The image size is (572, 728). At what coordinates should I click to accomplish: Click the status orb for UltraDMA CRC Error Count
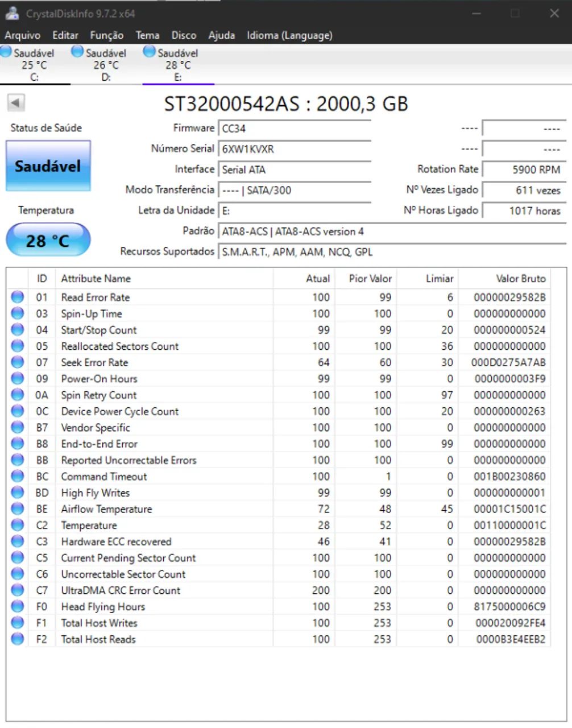click(18, 590)
